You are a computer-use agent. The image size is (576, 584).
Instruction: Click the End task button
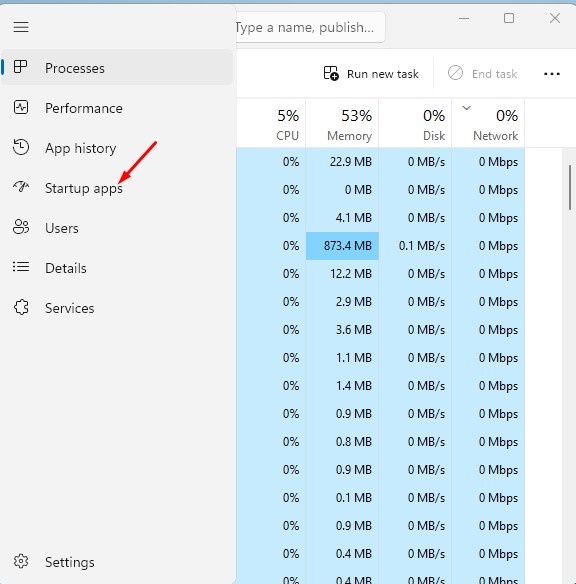click(x=483, y=74)
